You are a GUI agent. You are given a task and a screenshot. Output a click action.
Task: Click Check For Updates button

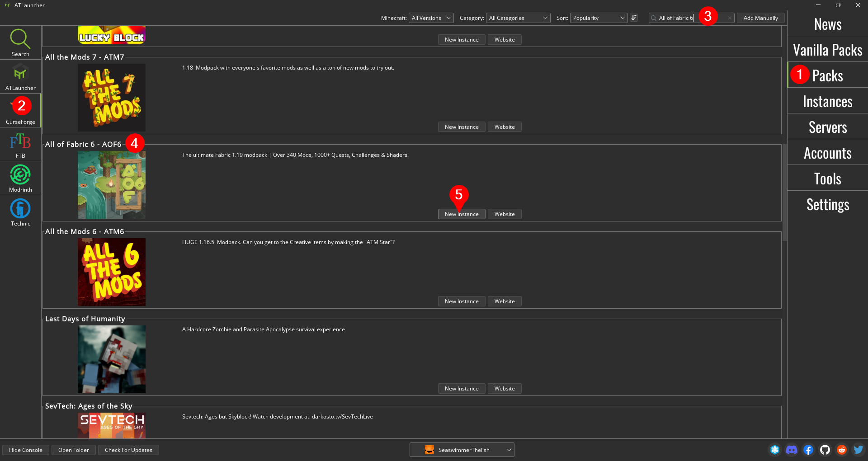coord(128,450)
